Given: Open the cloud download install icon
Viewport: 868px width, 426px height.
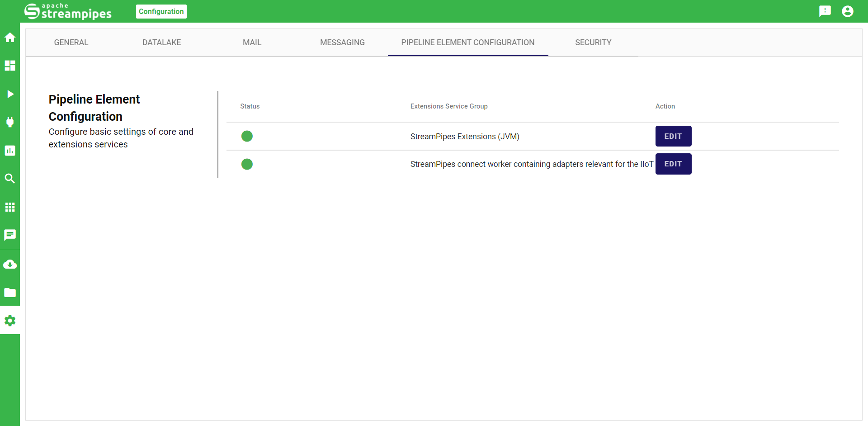Looking at the screenshot, I should 10,265.
